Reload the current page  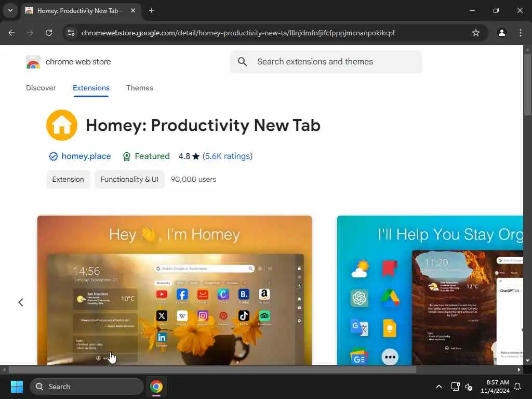[49, 33]
